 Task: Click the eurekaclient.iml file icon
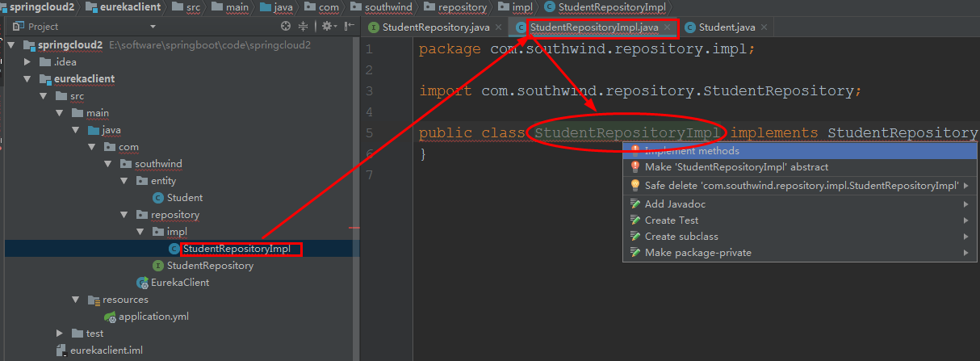(x=61, y=351)
